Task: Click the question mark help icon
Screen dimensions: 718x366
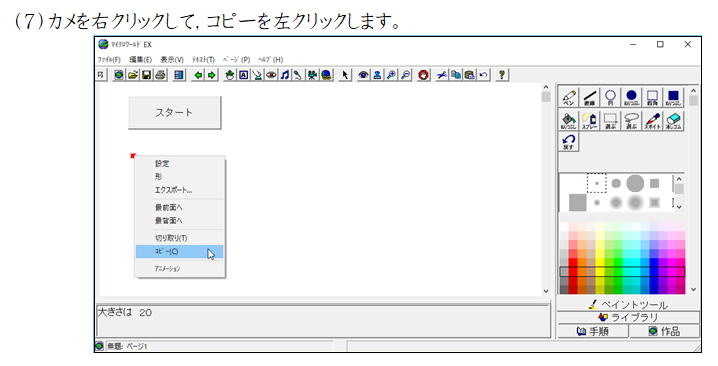Action: click(x=502, y=75)
